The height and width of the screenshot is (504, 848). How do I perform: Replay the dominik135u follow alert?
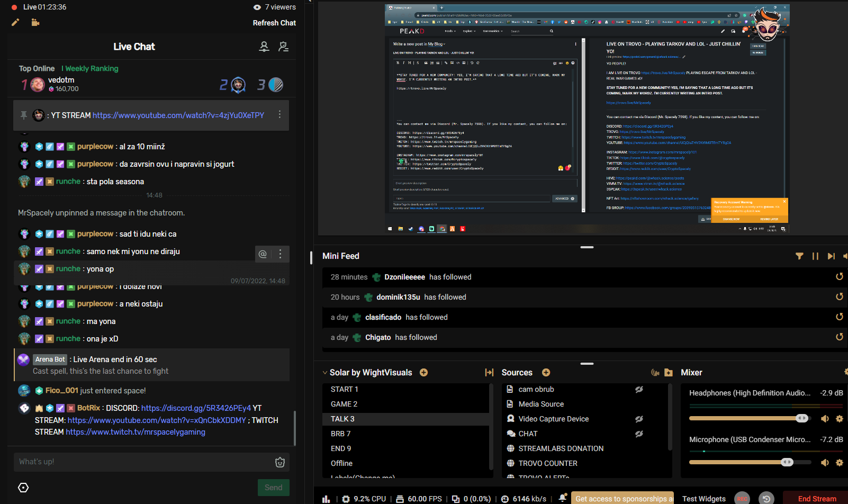[839, 297]
